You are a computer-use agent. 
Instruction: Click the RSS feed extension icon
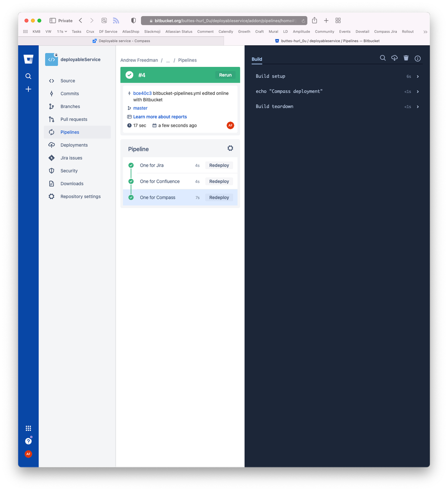click(116, 20)
